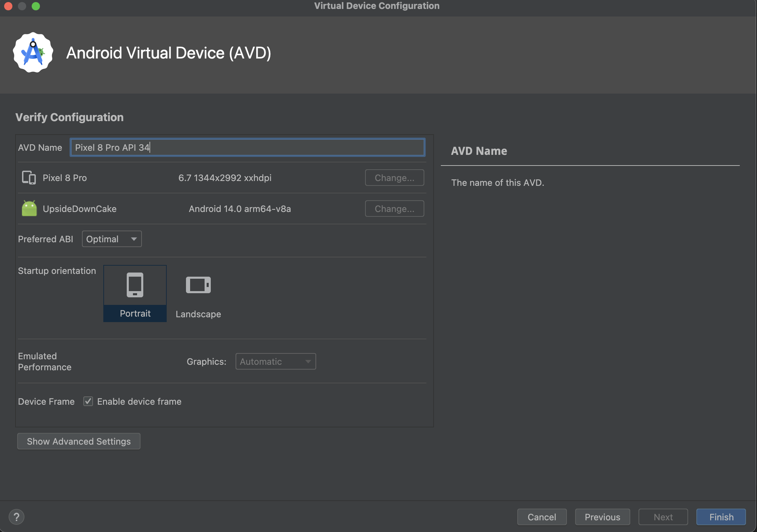Choose Landscape startup orientation label
Screen dimensions: 757x532
tap(198, 314)
